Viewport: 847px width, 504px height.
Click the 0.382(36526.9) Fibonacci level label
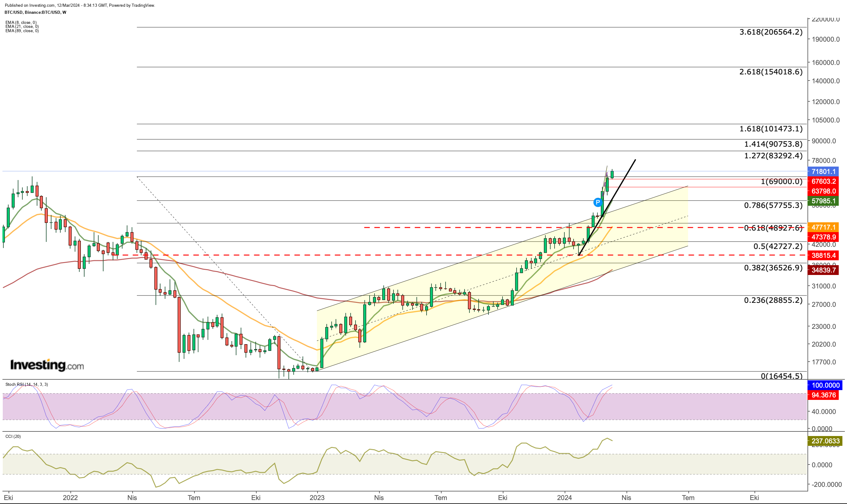coord(773,268)
